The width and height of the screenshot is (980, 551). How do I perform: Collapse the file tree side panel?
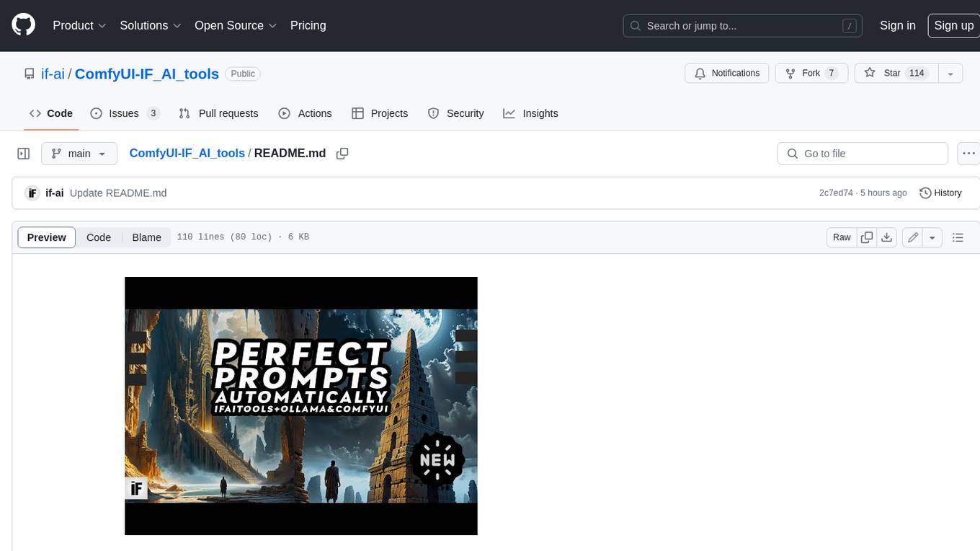pyautogui.click(x=24, y=154)
